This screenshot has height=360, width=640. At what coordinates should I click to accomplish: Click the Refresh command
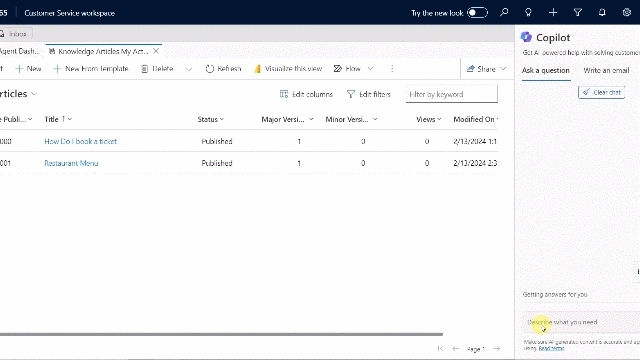pos(223,69)
